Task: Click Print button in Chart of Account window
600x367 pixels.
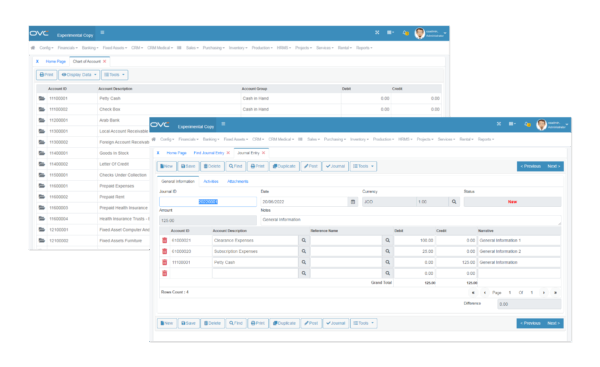Action: click(46, 75)
